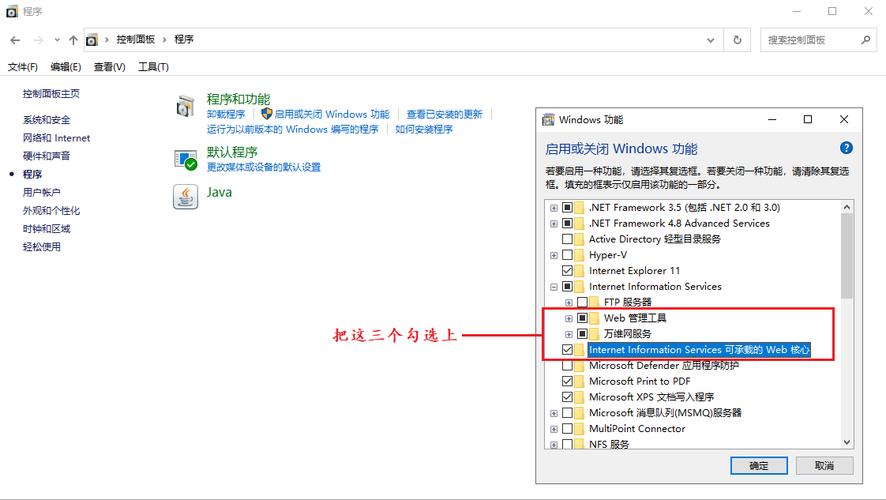The image size is (886, 500).
Task: Expand Microsoft 消息队列(MSMQ)服务器 node
Action: click(554, 414)
